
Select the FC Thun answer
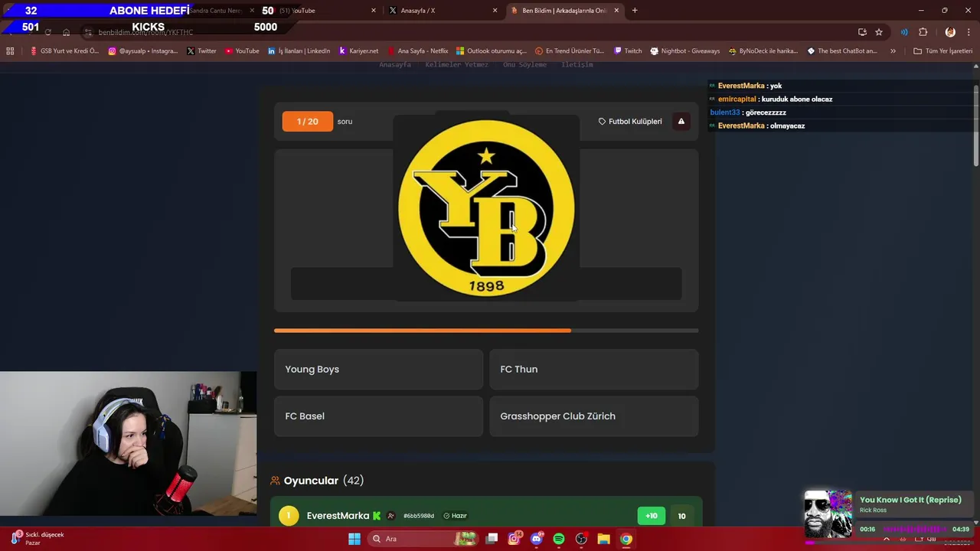click(593, 370)
